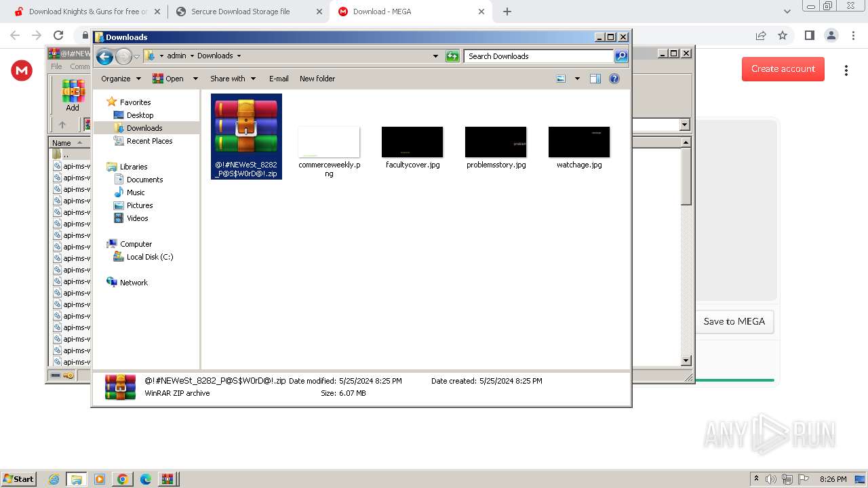This screenshot has width=868, height=488.
Task: Open MEGA page options kebab menu
Action: pyautogui.click(x=846, y=70)
